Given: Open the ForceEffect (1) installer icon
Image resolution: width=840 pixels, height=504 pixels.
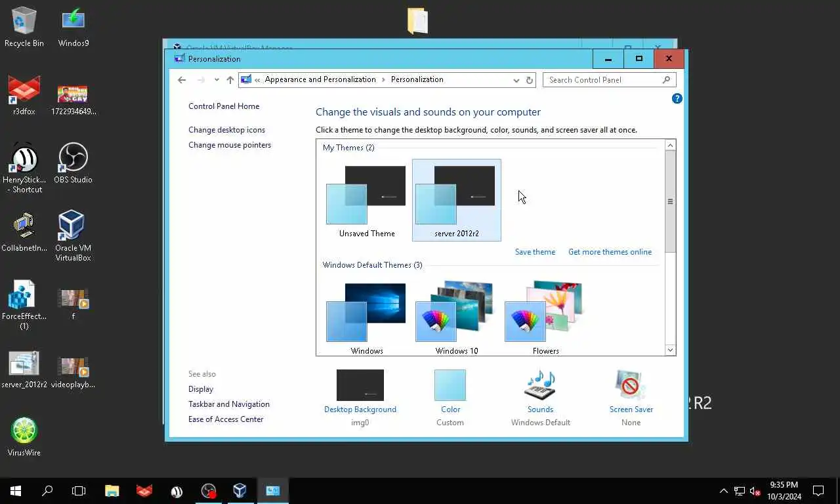Looking at the screenshot, I should (24, 305).
